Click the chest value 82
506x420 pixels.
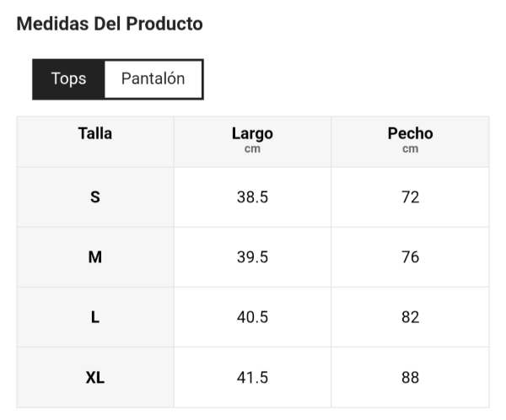coord(410,317)
